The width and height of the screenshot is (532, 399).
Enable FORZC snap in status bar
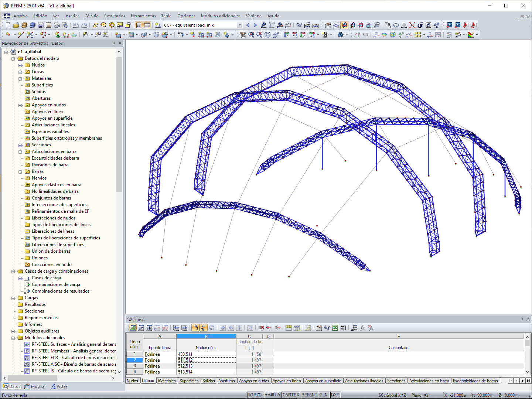coord(255,395)
